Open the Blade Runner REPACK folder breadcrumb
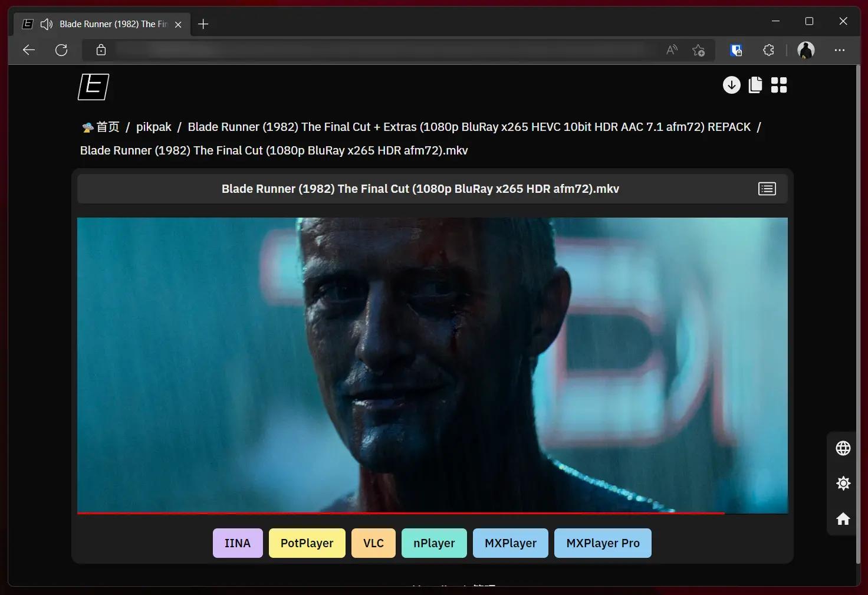The image size is (868, 595). tap(469, 127)
